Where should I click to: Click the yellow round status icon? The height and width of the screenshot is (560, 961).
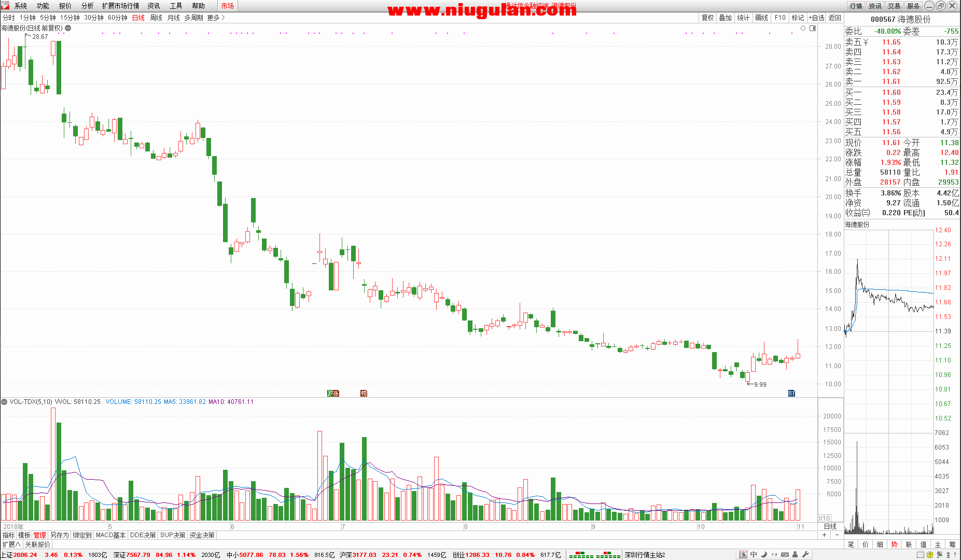point(930,554)
